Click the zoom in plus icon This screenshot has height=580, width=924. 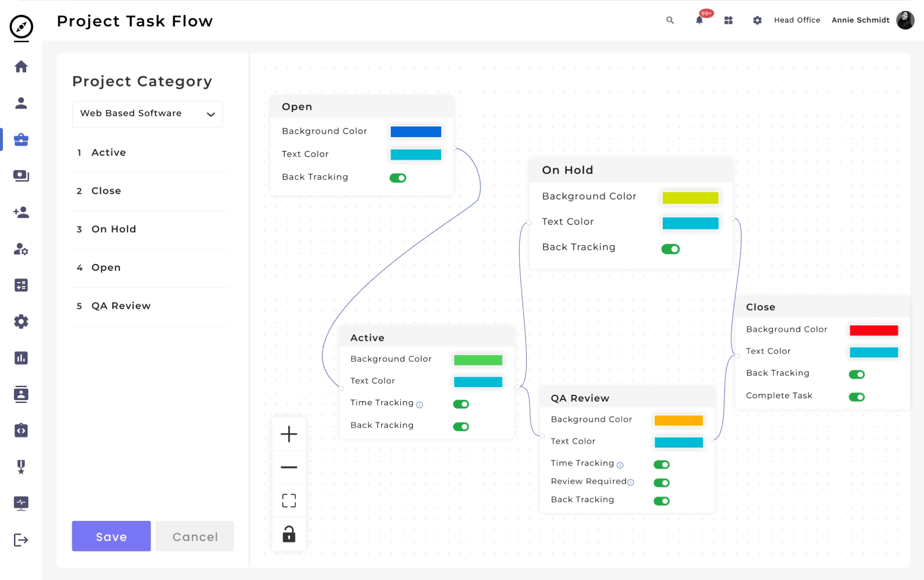coord(289,434)
